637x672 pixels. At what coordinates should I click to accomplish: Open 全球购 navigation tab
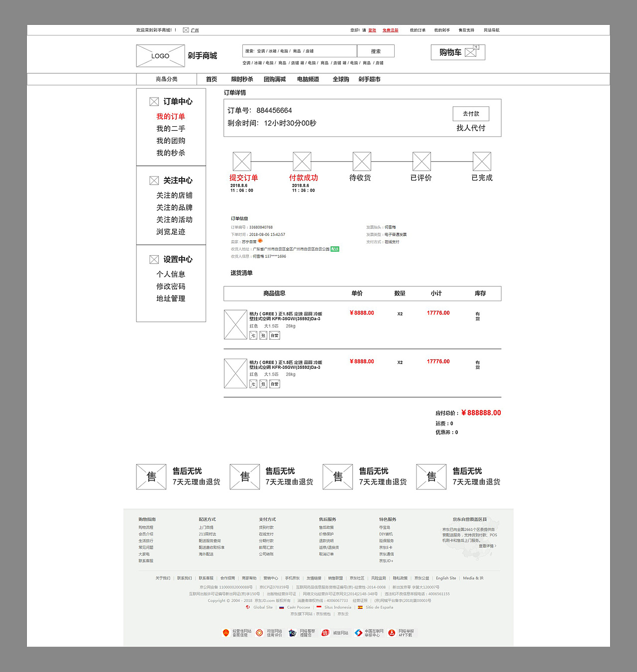point(341,80)
